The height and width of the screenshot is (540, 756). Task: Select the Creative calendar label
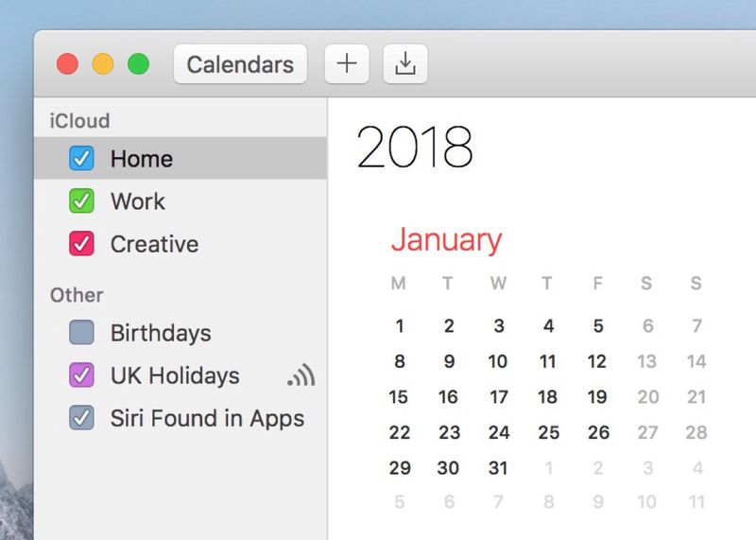pyautogui.click(x=154, y=244)
